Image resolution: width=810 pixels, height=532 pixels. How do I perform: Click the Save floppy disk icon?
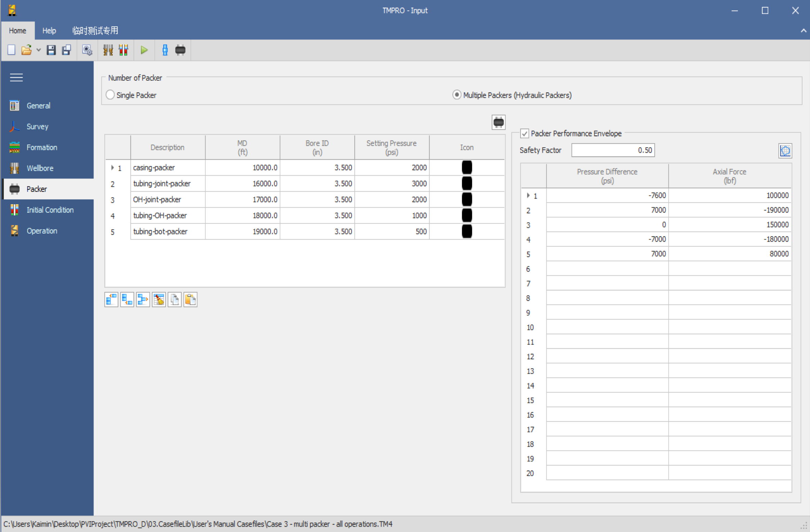[51, 50]
